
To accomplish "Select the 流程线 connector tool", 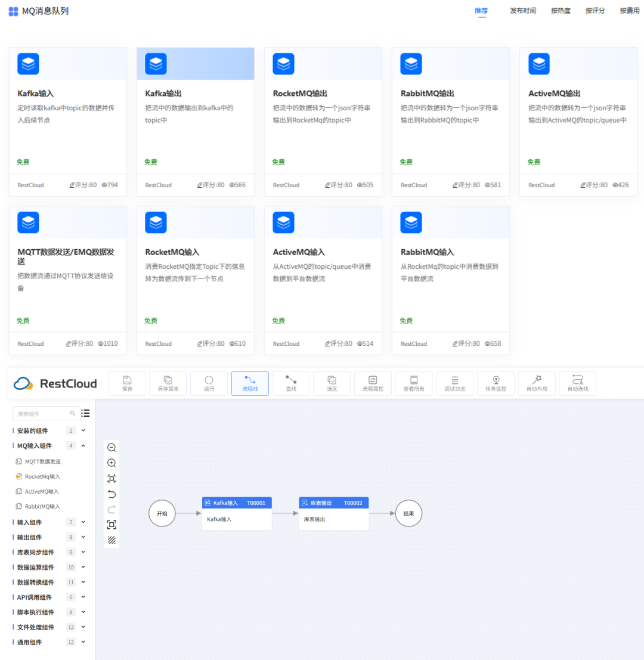I will 250,383.
